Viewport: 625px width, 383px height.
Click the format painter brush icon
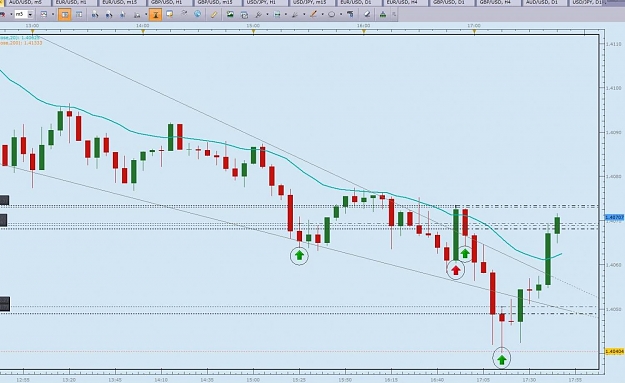(350, 14)
